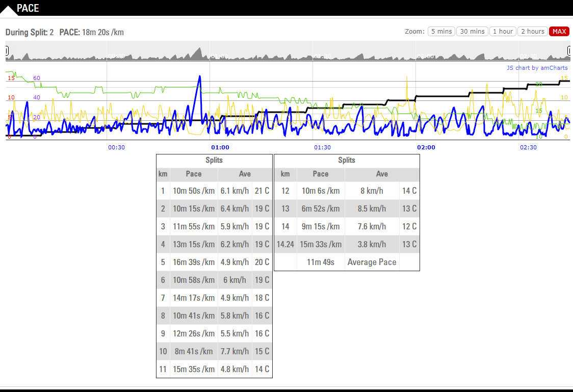The width and height of the screenshot is (573, 392).
Task: Click the right grip of the chart scrollbar
Action: click(569, 50)
